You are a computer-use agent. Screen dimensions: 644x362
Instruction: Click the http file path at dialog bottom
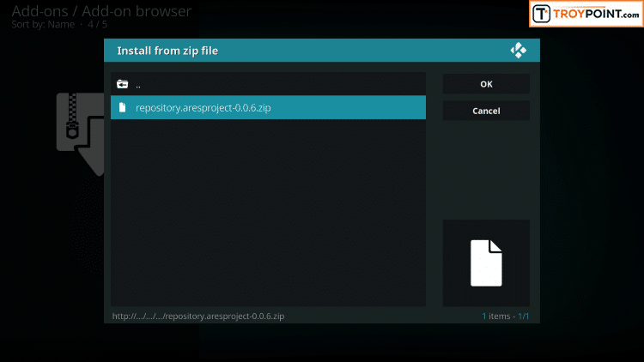pos(198,316)
